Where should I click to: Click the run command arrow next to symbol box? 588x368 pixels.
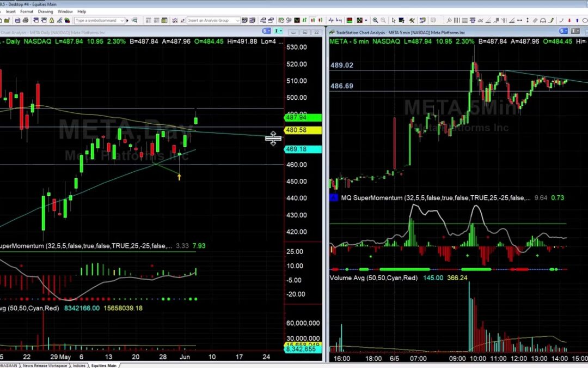[x=127, y=20]
